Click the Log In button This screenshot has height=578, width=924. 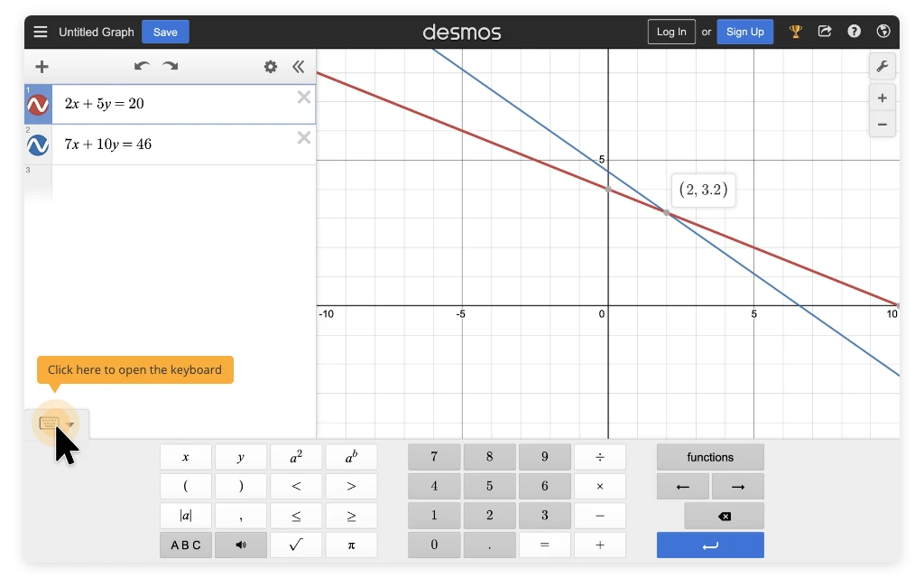point(671,32)
